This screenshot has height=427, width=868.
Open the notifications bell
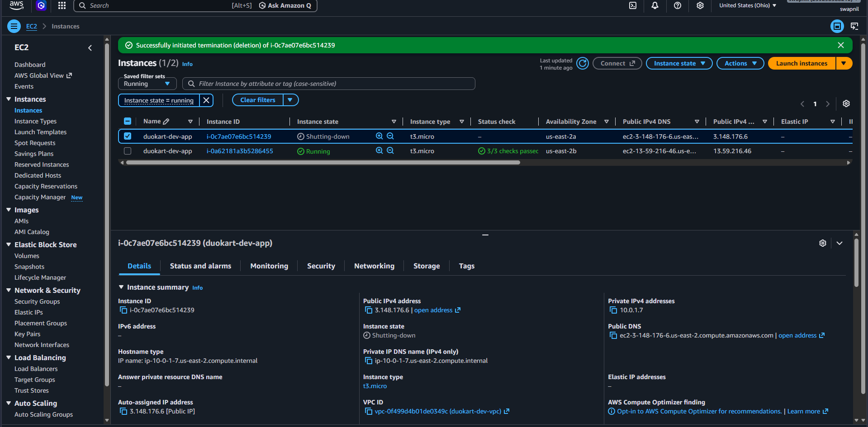click(x=655, y=5)
